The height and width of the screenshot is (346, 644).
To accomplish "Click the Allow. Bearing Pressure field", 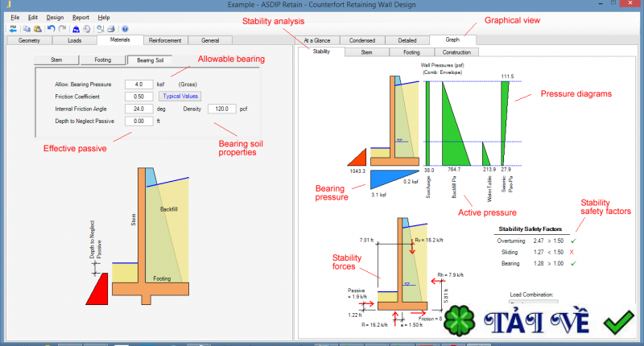I will coord(138,84).
